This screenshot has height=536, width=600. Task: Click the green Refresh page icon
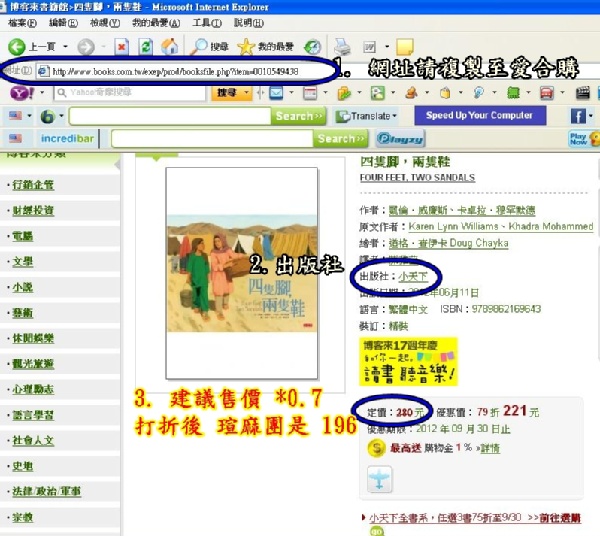pyautogui.click(x=145, y=46)
